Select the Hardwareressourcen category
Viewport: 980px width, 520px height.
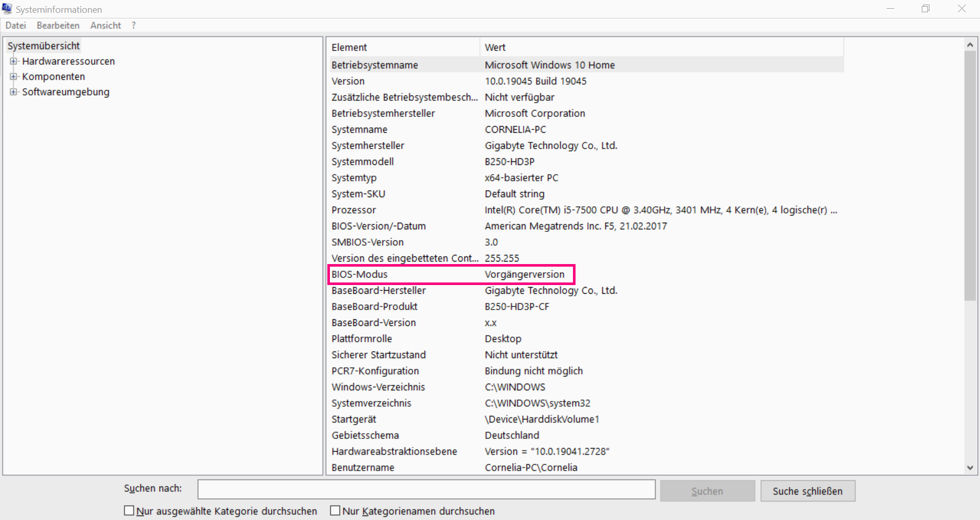click(68, 61)
